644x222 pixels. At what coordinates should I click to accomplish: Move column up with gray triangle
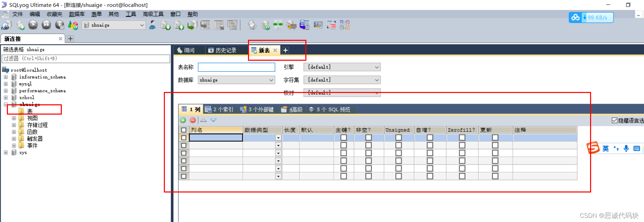203,120
